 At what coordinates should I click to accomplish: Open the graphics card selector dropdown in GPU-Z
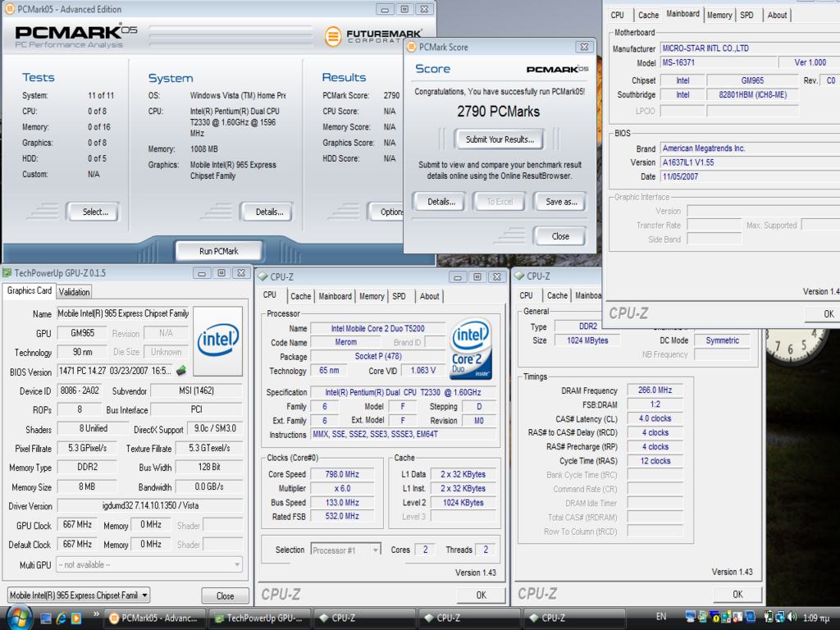[78, 596]
